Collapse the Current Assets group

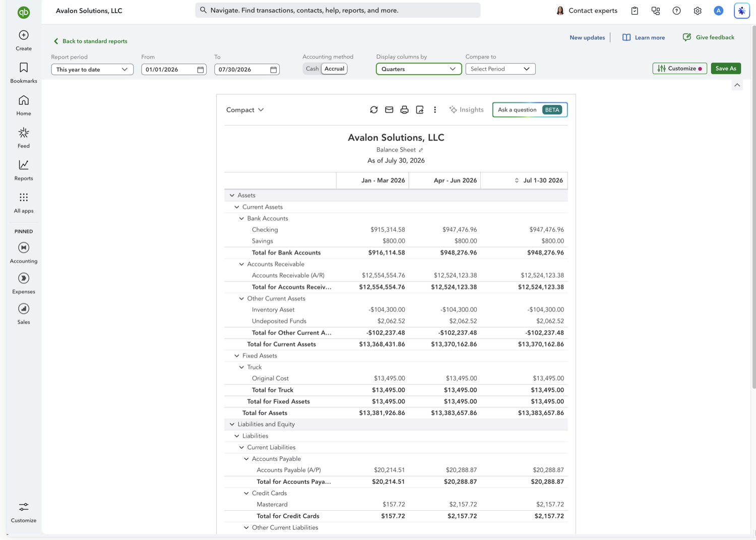[x=237, y=207]
